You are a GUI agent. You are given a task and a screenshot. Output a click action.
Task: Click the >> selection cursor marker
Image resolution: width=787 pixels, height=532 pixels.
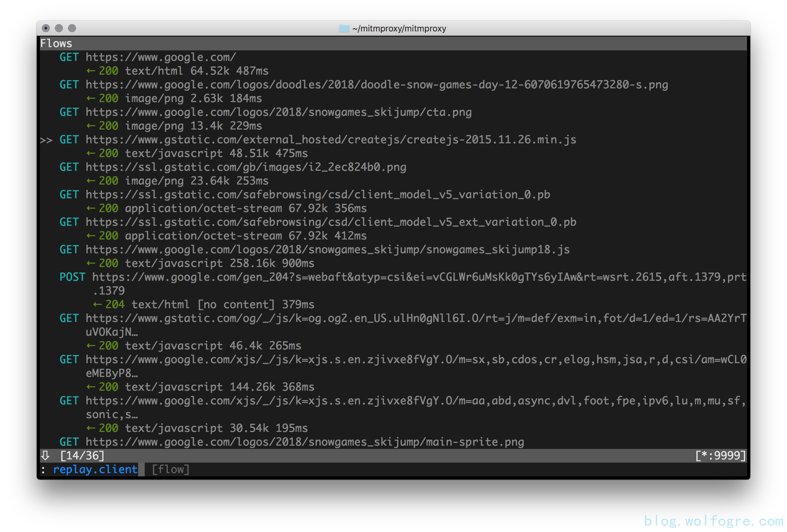[46, 140]
